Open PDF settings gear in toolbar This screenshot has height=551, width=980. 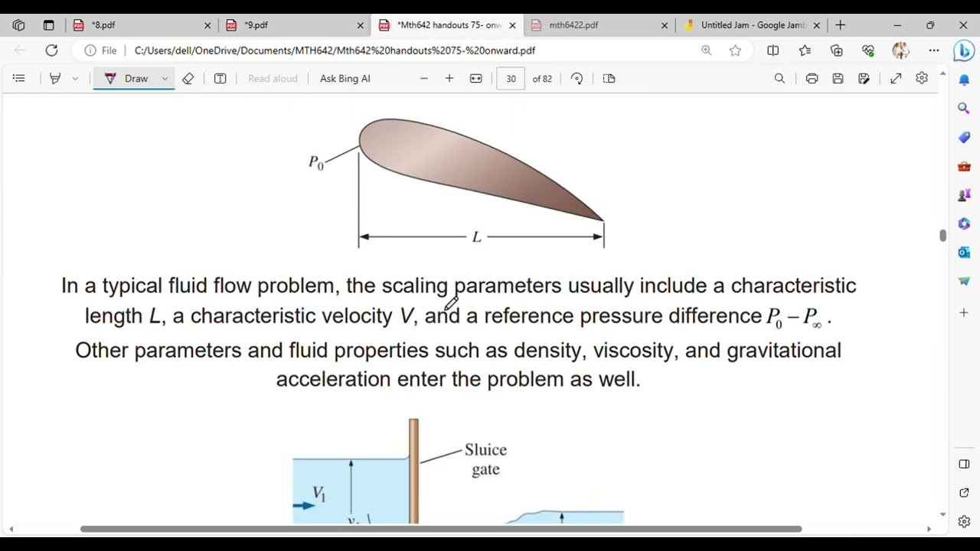(922, 78)
